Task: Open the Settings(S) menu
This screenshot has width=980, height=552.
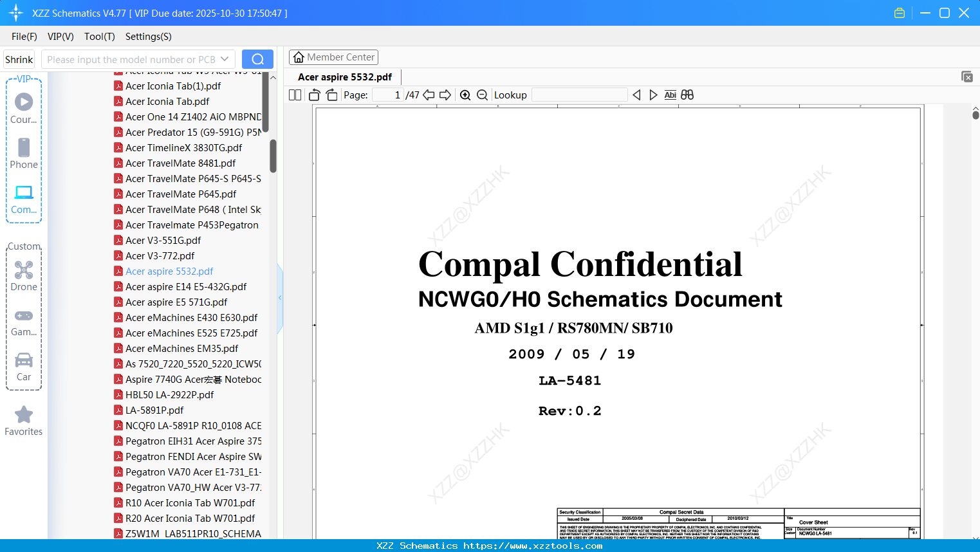Action: (x=149, y=37)
